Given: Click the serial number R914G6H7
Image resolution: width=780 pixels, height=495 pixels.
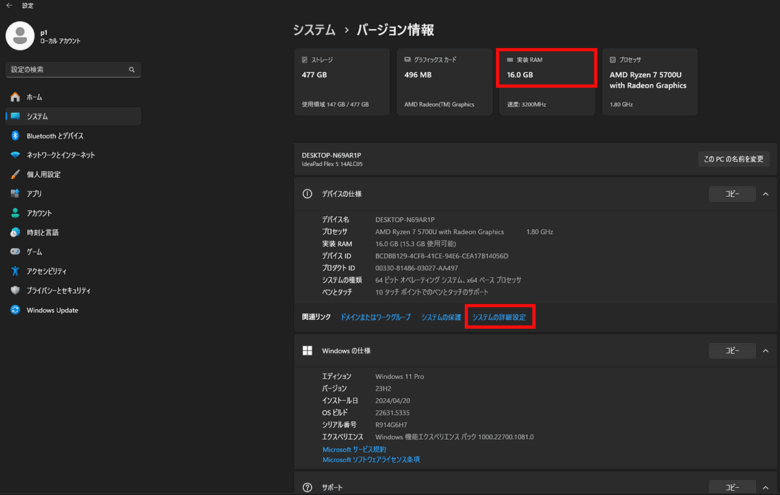Looking at the screenshot, I should [391, 425].
